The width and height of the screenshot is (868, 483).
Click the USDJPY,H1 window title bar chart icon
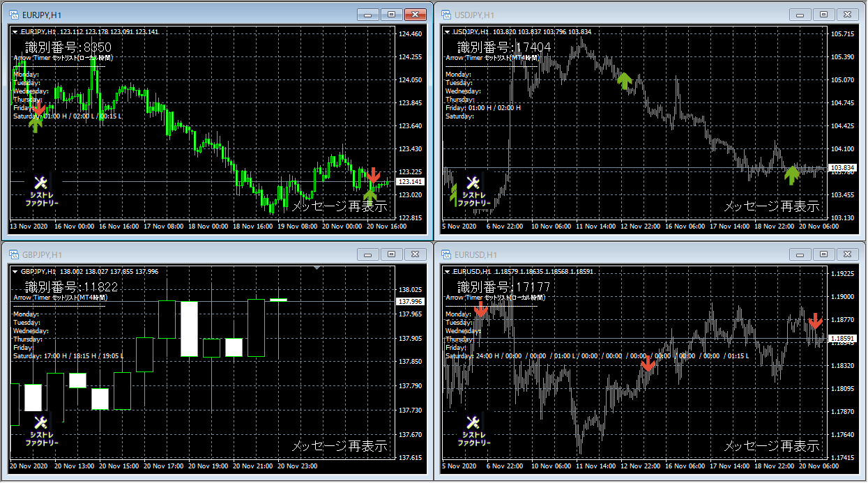(x=445, y=14)
